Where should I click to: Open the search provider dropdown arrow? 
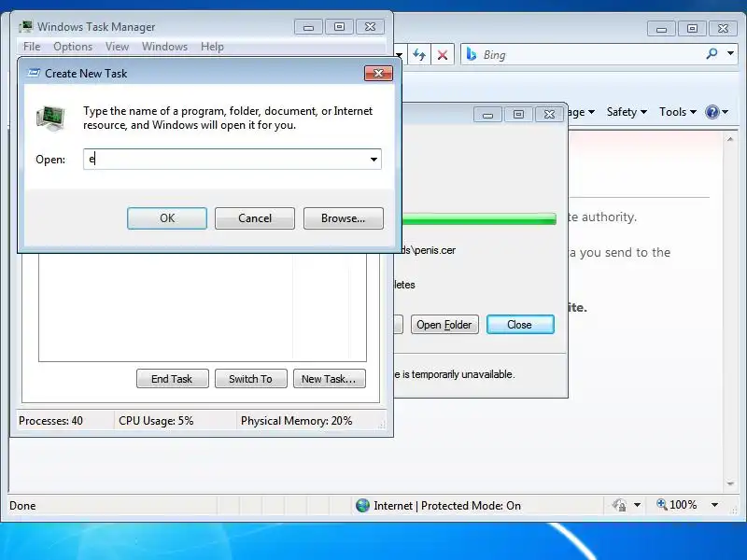click(730, 53)
